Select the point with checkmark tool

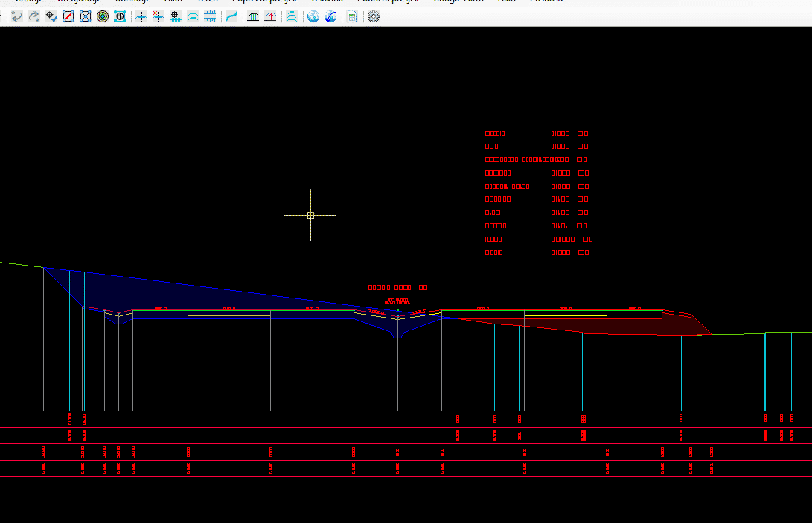[x=51, y=16]
